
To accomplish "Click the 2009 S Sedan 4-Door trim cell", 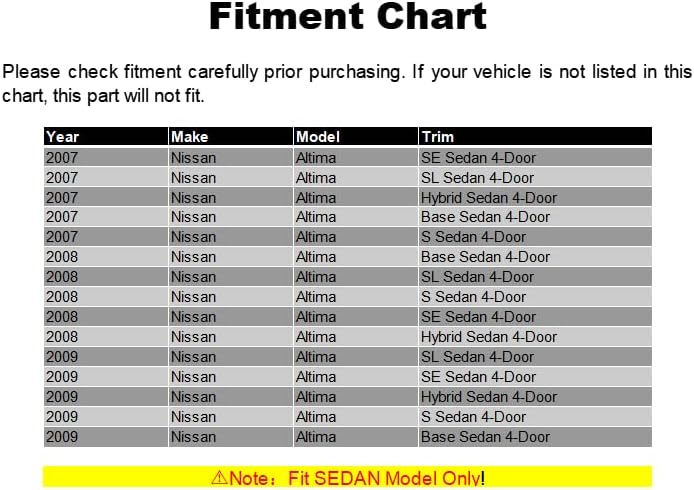I will click(x=535, y=417).
